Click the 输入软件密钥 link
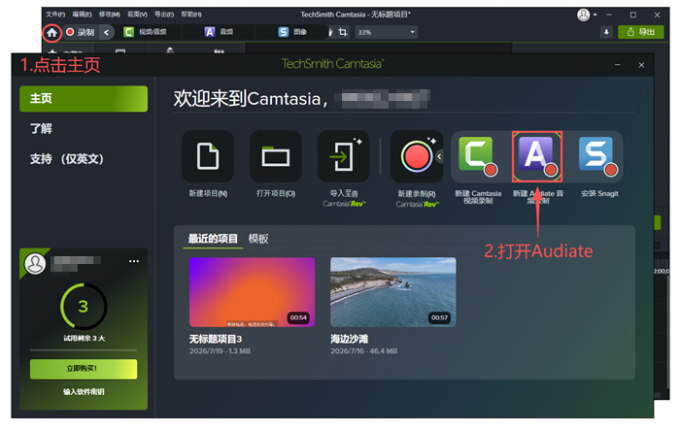Image resolution: width=680 pixels, height=428 pixels. [x=83, y=392]
